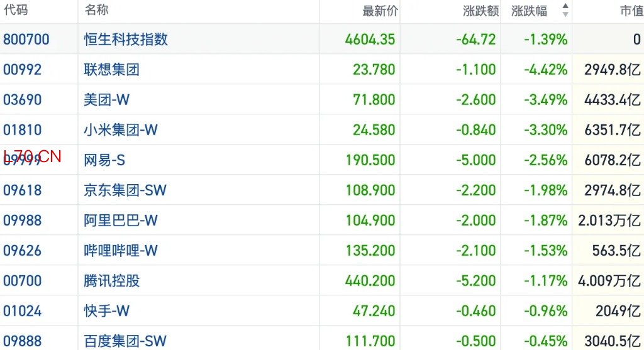Click market cap 6351.7亿
This screenshot has height=350, width=644.
click(x=613, y=129)
